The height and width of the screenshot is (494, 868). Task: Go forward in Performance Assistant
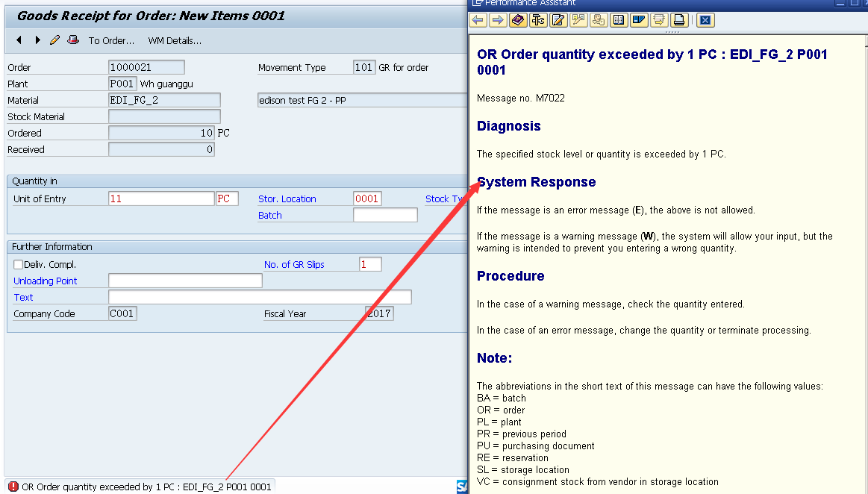pos(499,20)
